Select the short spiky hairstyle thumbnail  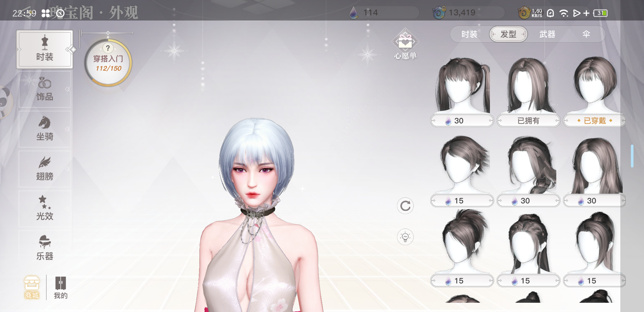tap(462, 165)
